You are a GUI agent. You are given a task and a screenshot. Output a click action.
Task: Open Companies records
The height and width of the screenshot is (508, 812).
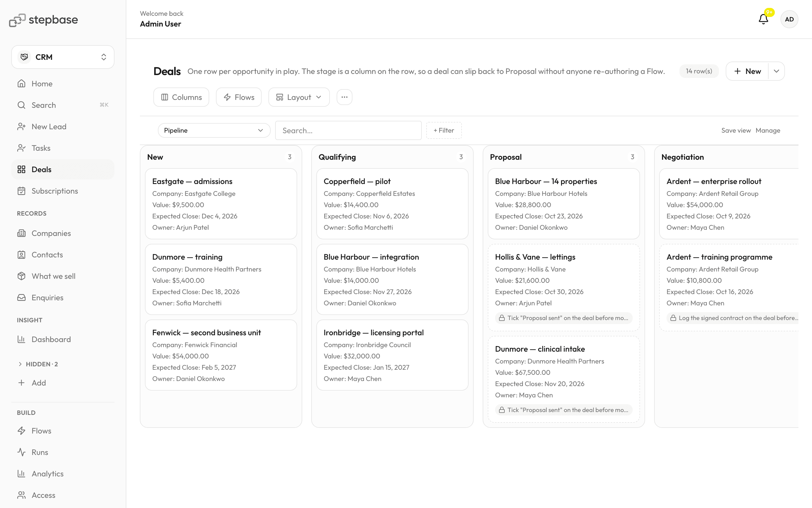(x=63, y=233)
